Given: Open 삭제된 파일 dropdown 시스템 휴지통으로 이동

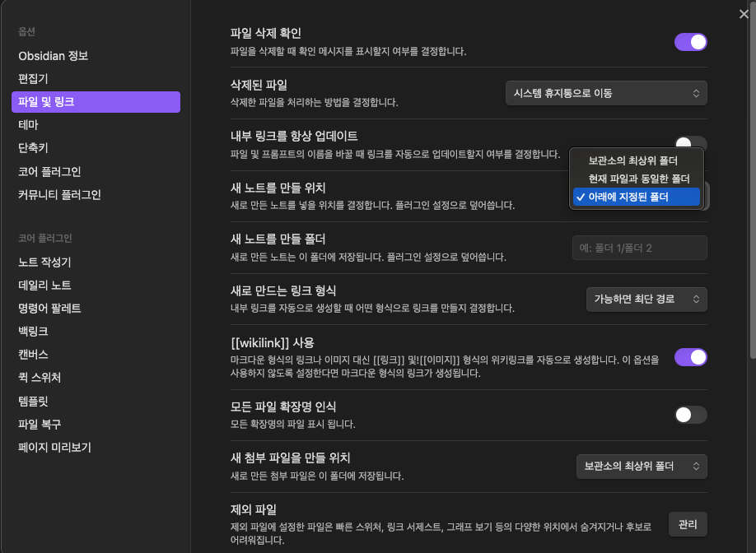Looking at the screenshot, I should coord(606,93).
